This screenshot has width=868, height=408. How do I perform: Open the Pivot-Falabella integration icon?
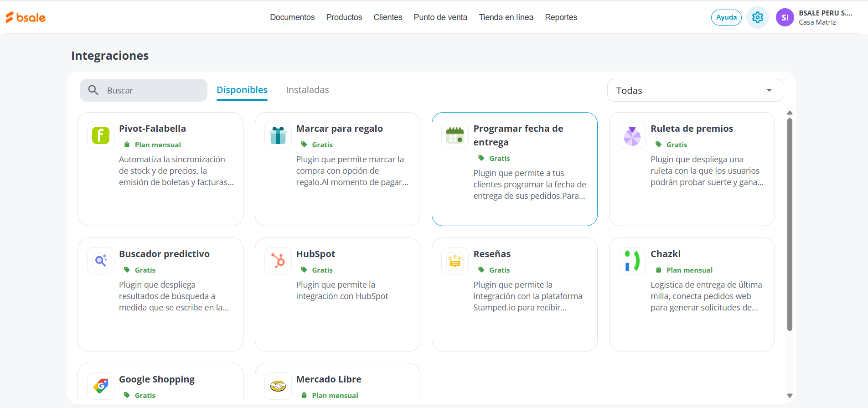point(101,135)
